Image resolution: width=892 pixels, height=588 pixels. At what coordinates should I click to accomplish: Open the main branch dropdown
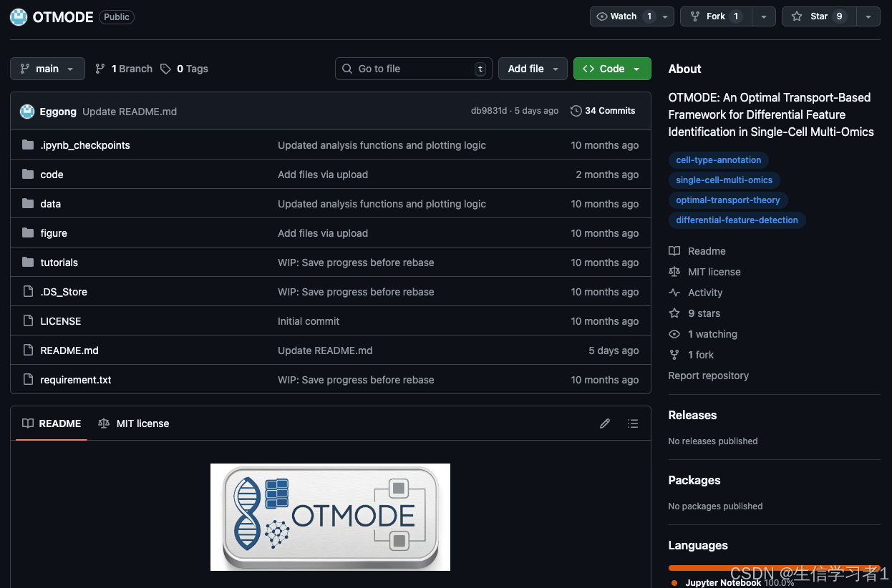47,69
